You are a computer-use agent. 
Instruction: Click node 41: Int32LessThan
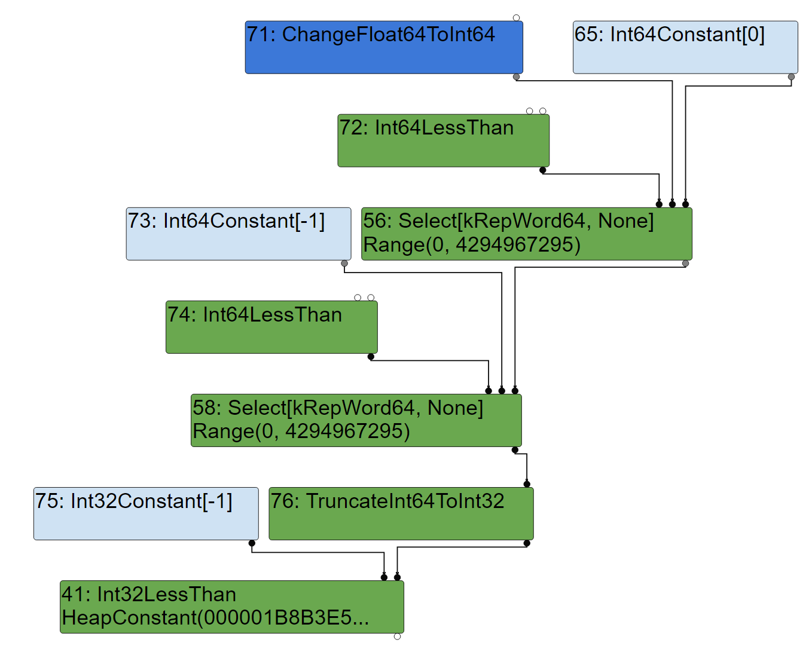click(x=232, y=607)
